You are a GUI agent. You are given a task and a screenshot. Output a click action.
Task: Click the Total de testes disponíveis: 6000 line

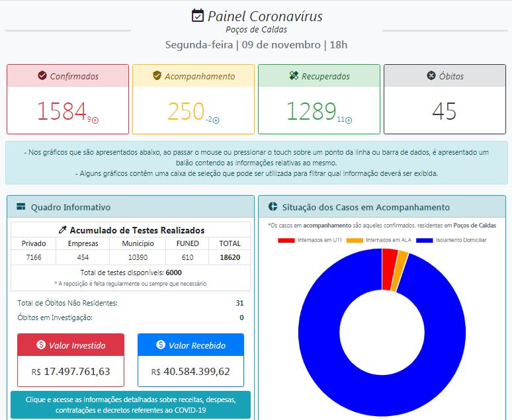131,273
